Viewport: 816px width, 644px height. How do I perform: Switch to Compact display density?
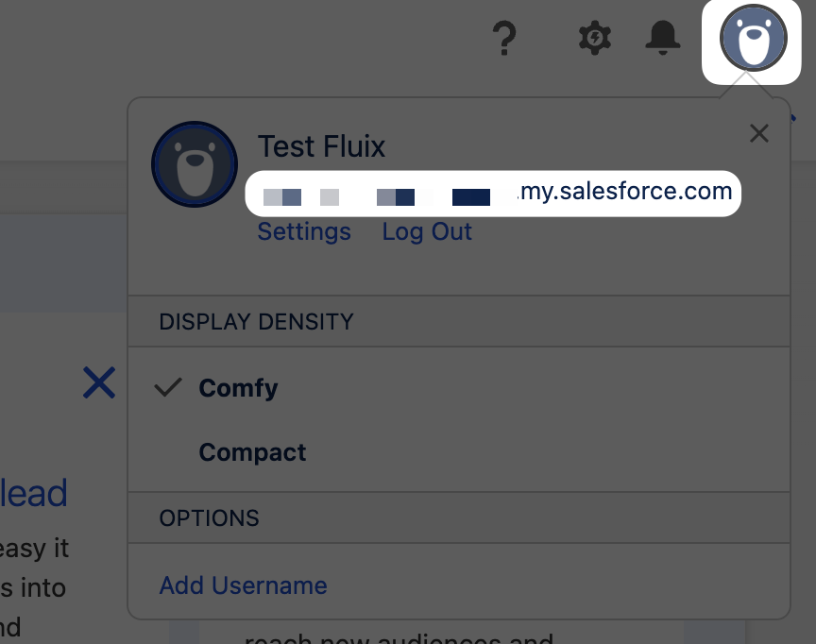coord(252,452)
